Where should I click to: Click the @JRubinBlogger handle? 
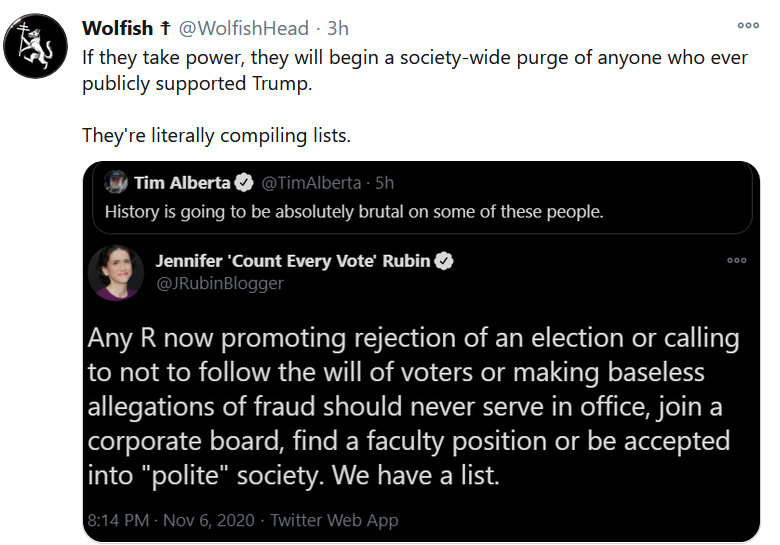pos(219,283)
